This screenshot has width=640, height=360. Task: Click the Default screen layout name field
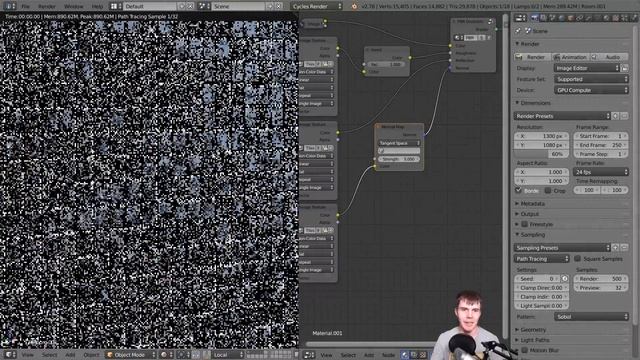(150, 7)
